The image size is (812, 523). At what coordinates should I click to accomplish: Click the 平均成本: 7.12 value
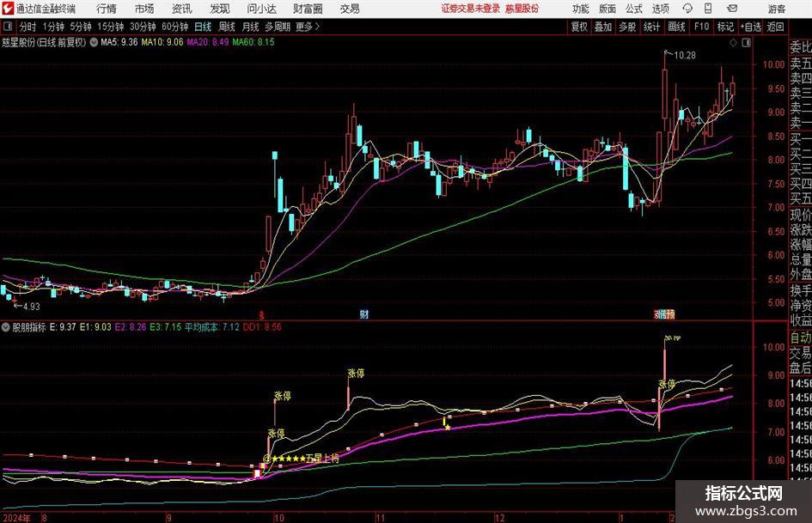click(x=212, y=327)
